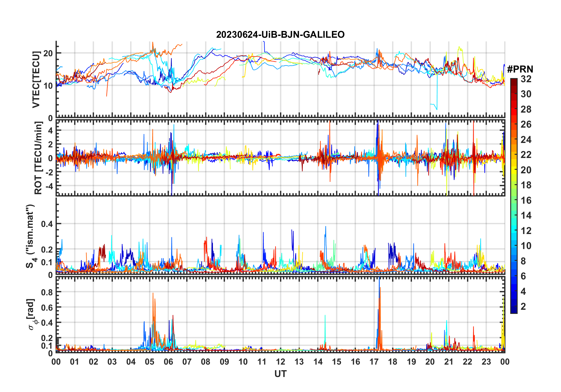This screenshot has height=392, width=561.
Task: Select x-axis hour label 11
Action: click(262, 362)
